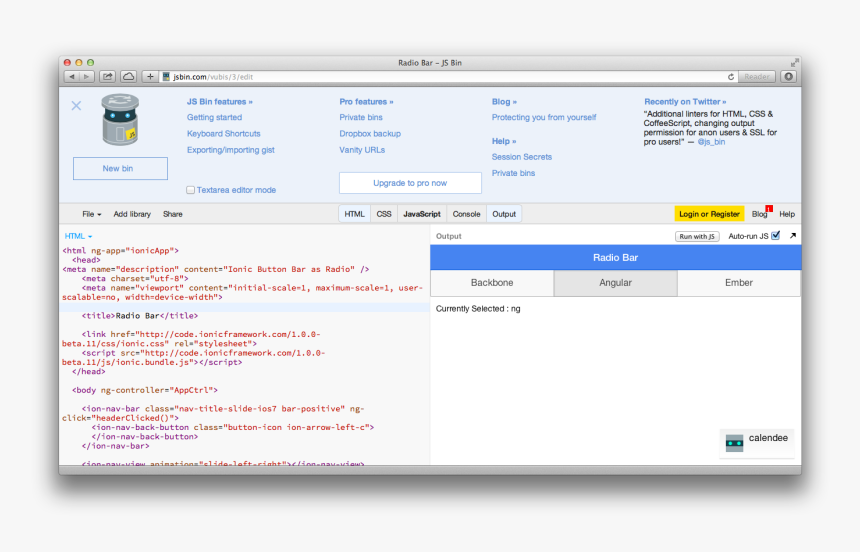Open the Safari downloads icon
Viewport: 860px width, 552px height.
click(x=788, y=76)
